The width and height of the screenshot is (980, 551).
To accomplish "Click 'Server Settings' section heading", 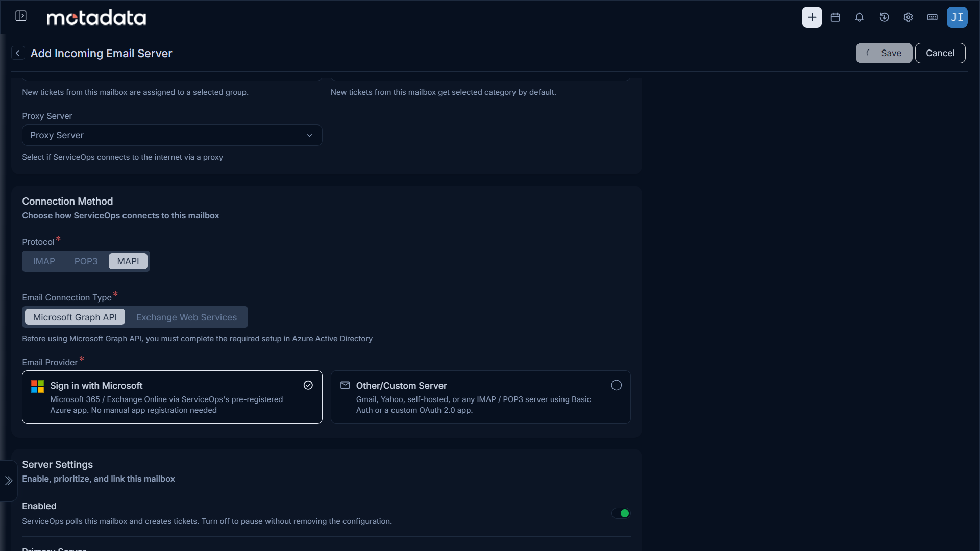I will 57,464.
